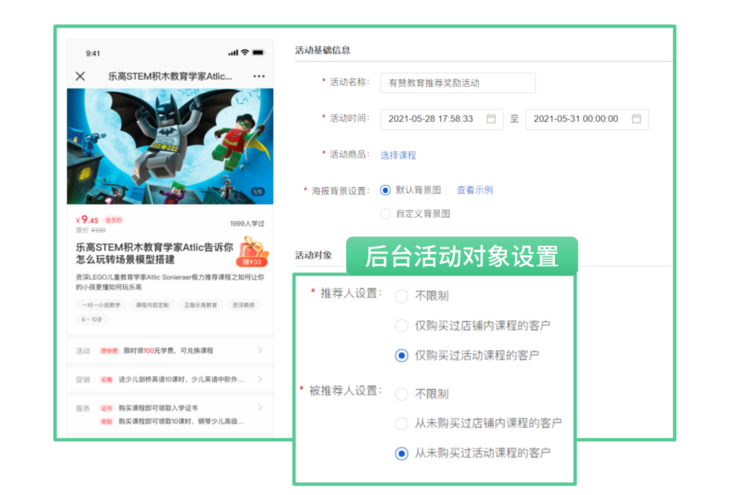
Task: Select 默认背景图 radio button
Action: [x=385, y=190]
